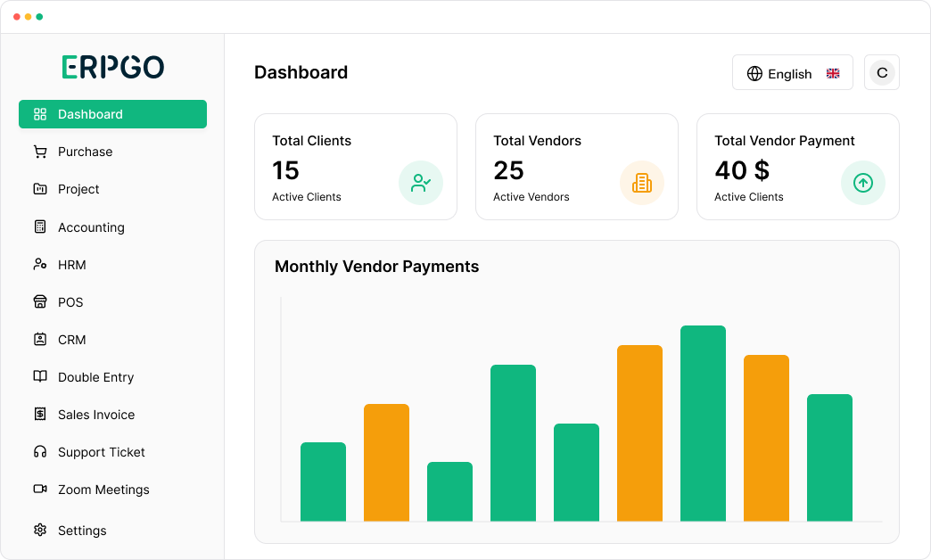The width and height of the screenshot is (931, 560).
Task: Click the tallest green bar in chart
Action: pyautogui.click(x=703, y=424)
